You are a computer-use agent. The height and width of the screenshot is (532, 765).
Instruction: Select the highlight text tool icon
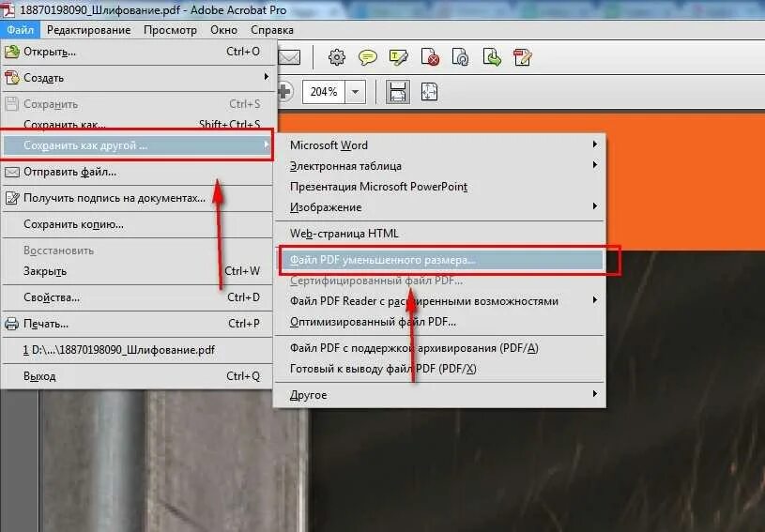pos(398,57)
